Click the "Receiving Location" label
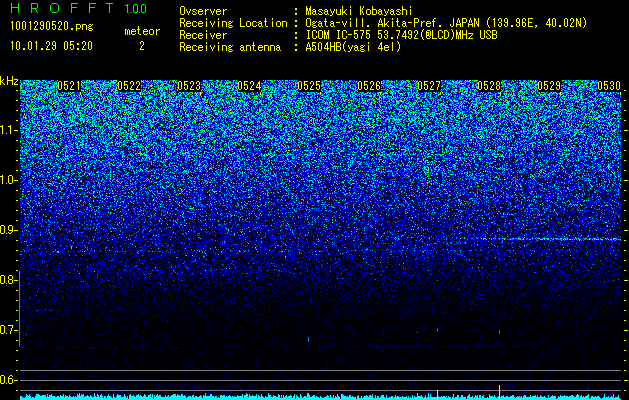This screenshot has height=400, width=629. 233,23
